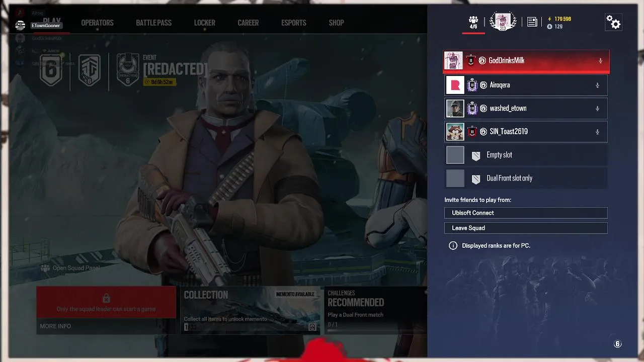Click SIN_Toast2619's red rank badge
Screen dimensions: 644x362
(472, 131)
